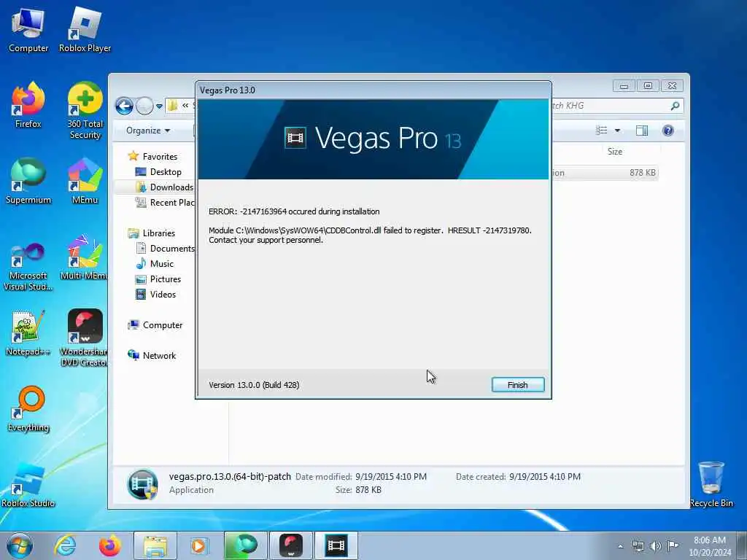
Task: Open the Microsoft Visual Studio desktop shortcut
Action: point(28,267)
